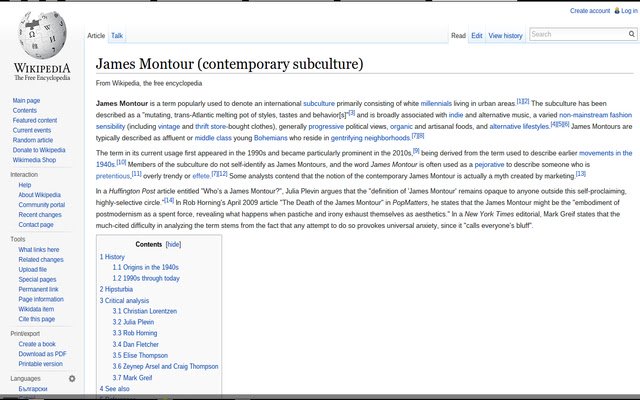Screen dimensions: 640x400
Task: Jump to contents entry 2 Hipsturbia
Action: [116, 289]
